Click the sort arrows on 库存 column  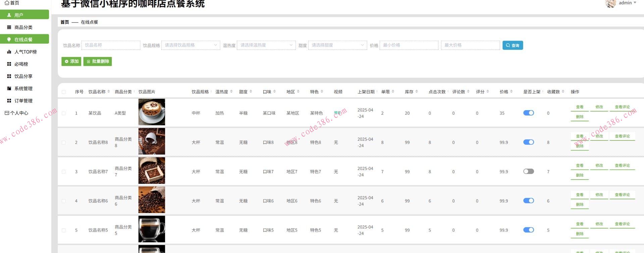click(x=417, y=91)
